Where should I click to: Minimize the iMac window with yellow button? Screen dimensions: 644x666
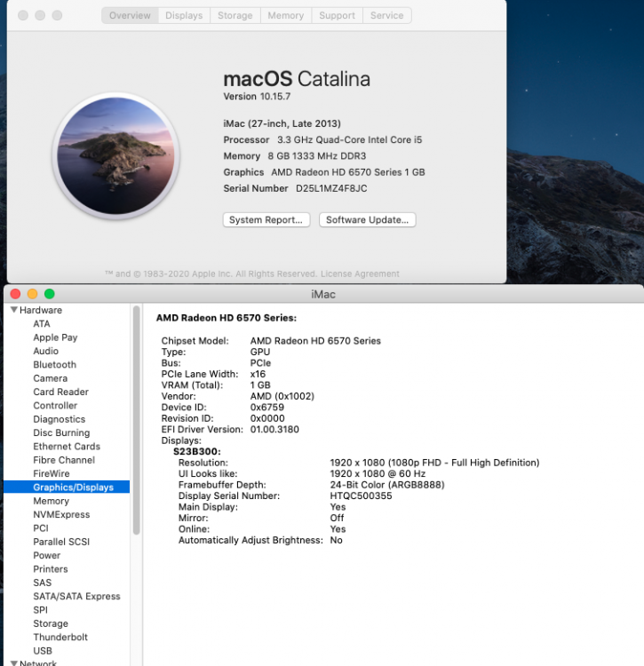click(32, 294)
